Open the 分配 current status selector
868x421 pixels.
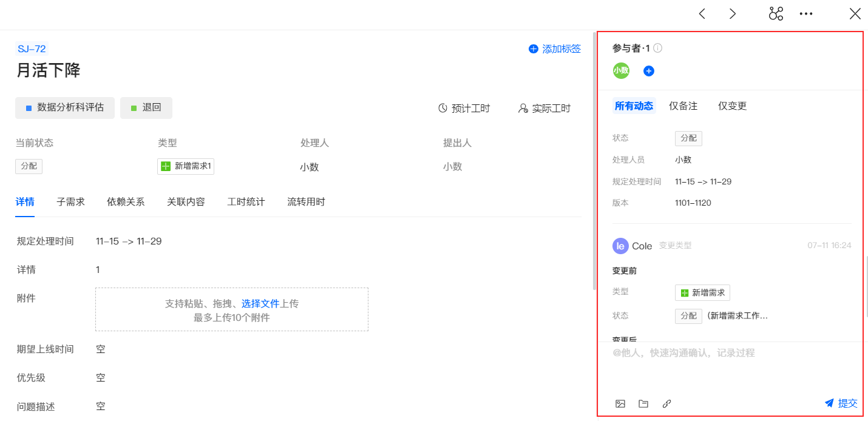click(29, 166)
